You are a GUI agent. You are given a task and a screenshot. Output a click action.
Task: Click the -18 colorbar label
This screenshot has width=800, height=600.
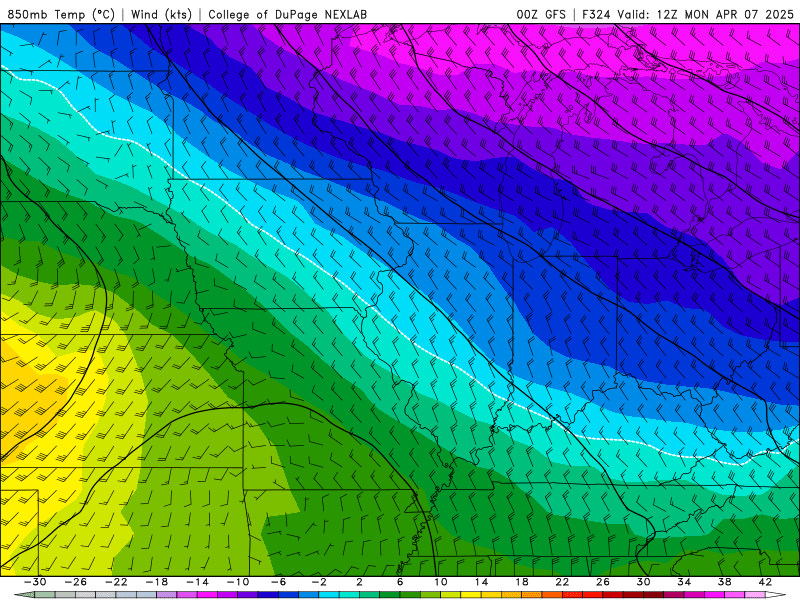click(157, 582)
